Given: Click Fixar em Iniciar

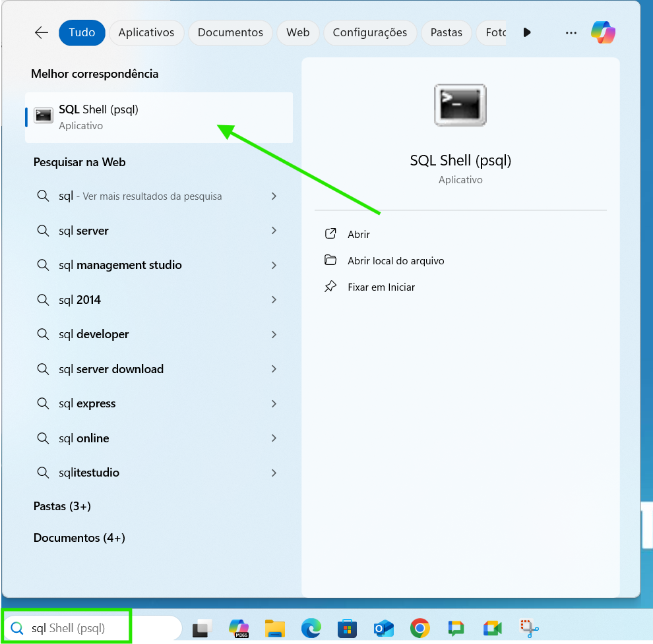Looking at the screenshot, I should [x=381, y=287].
